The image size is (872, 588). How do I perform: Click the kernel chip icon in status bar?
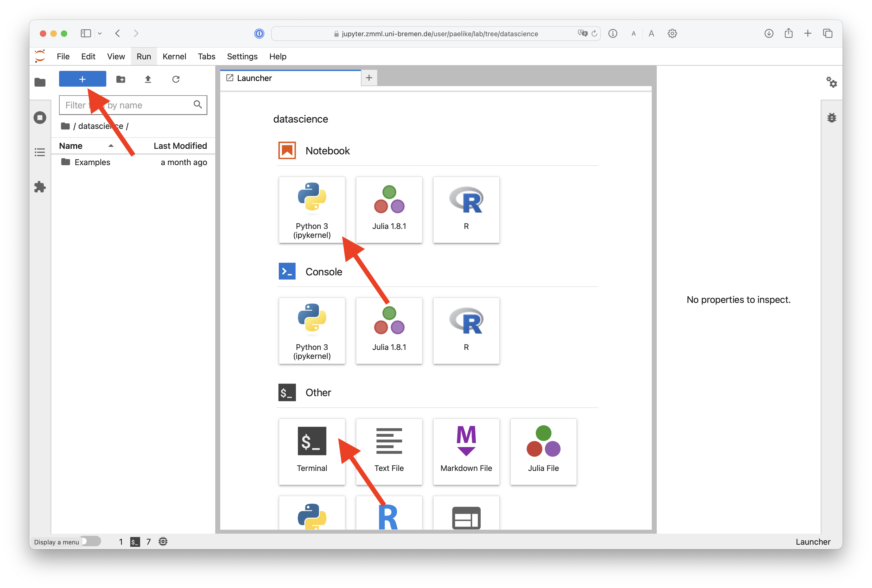click(163, 542)
